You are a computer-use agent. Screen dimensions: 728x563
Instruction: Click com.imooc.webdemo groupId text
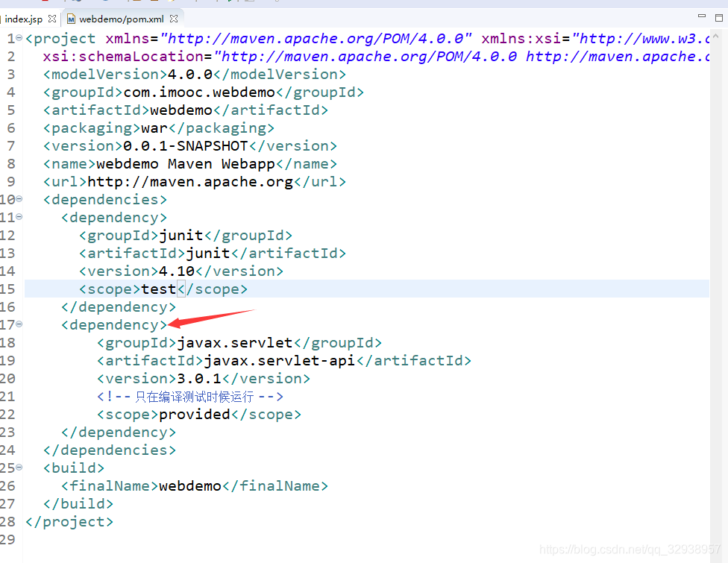pyautogui.click(x=199, y=92)
